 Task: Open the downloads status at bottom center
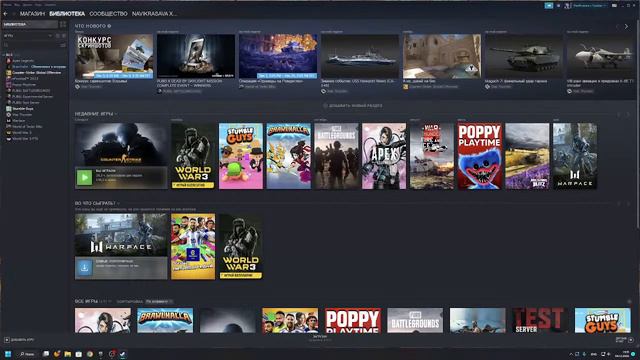320,338
